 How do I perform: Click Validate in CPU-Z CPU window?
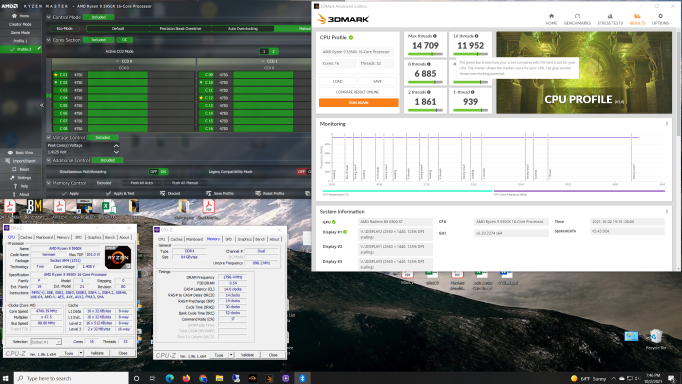(97, 353)
